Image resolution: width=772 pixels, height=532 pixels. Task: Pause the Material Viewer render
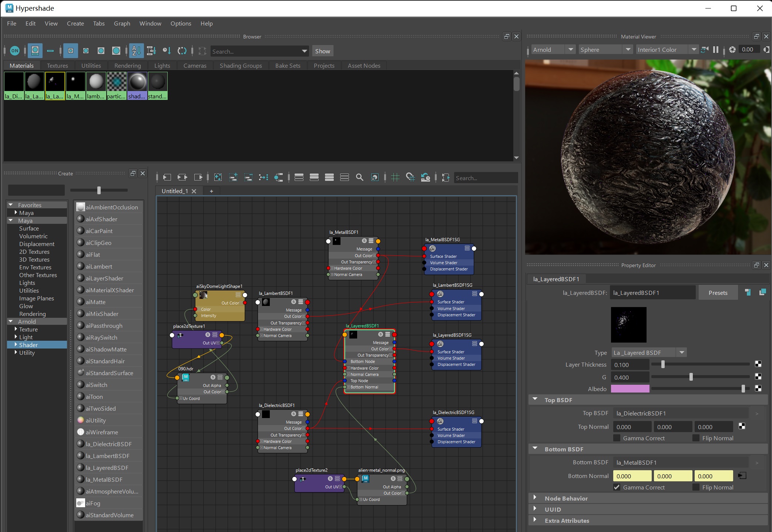click(716, 50)
